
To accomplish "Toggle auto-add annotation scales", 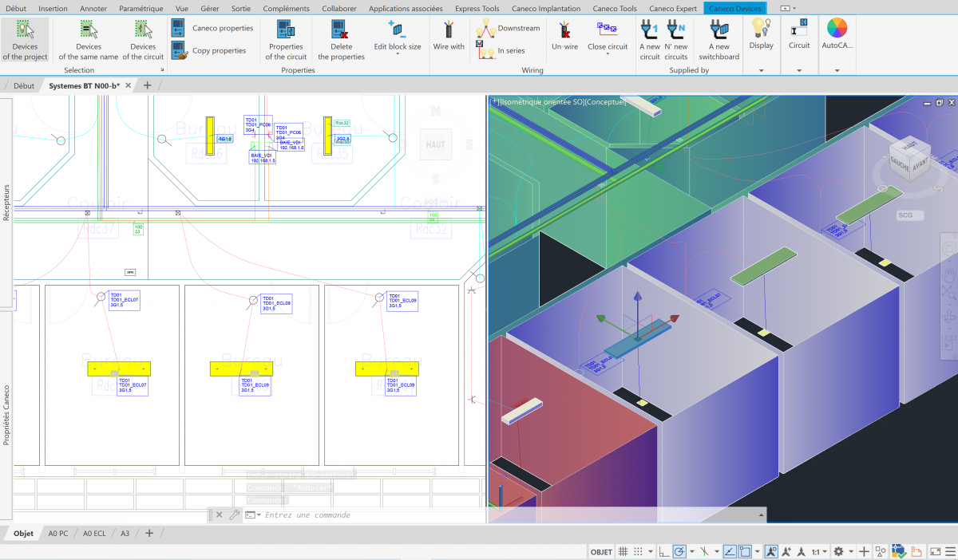I will (x=786, y=551).
